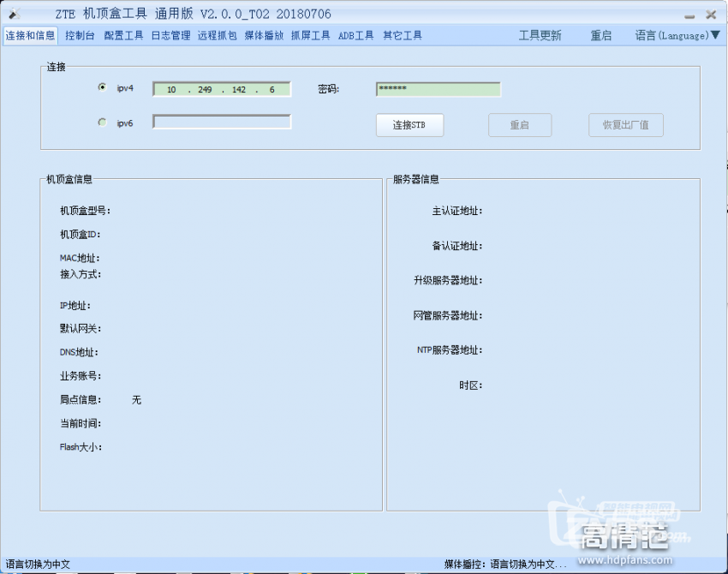Select the 抓屏工具 tab
The width and height of the screenshot is (728, 574).
(310, 35)
